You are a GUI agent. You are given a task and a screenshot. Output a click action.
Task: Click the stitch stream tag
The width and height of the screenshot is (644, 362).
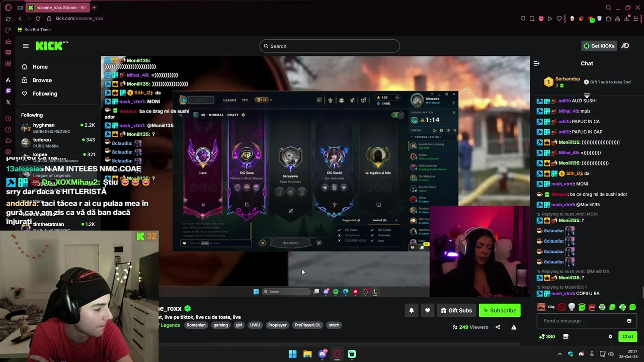pyautogui.click(x=334, y=325)
